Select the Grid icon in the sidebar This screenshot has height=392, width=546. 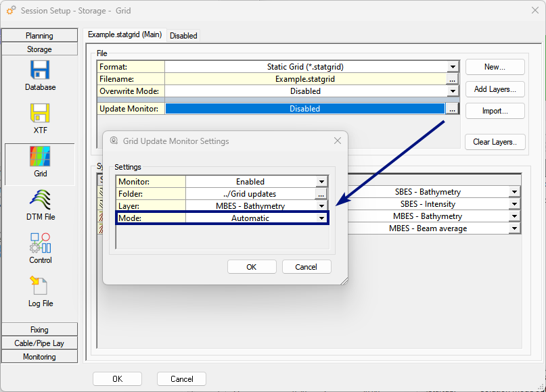(x=40, y=156)
